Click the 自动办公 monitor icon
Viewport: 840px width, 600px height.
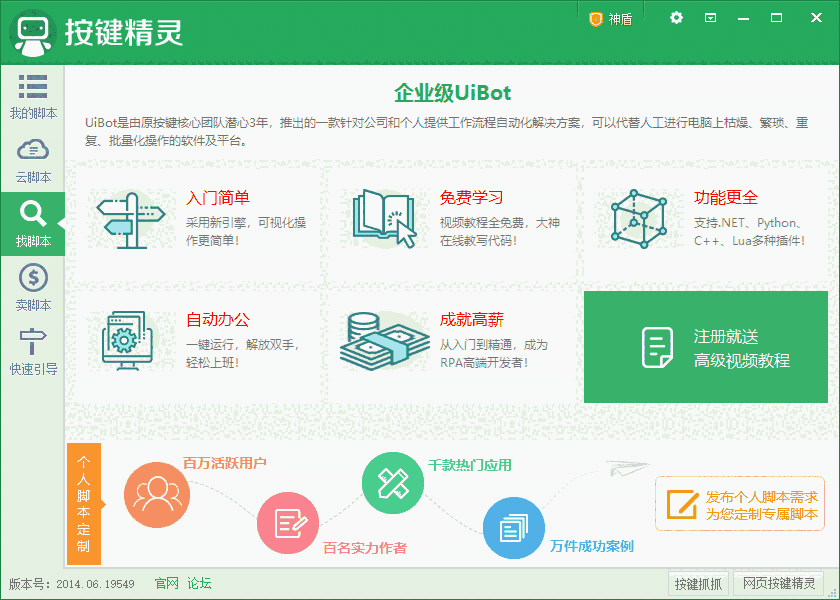[127, 340]
